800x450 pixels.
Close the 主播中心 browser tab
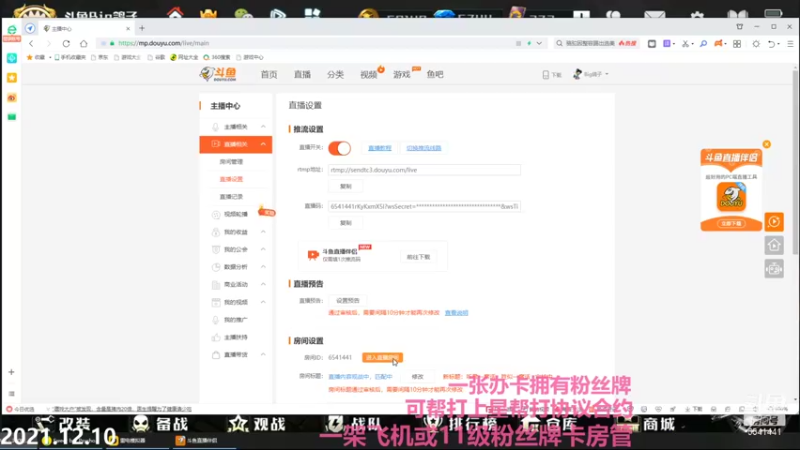point(128,29)
